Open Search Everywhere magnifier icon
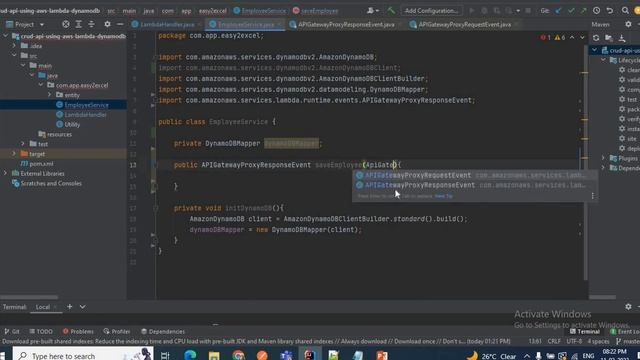Viewport: 640px width, 360px height. (x=625, y=11)
